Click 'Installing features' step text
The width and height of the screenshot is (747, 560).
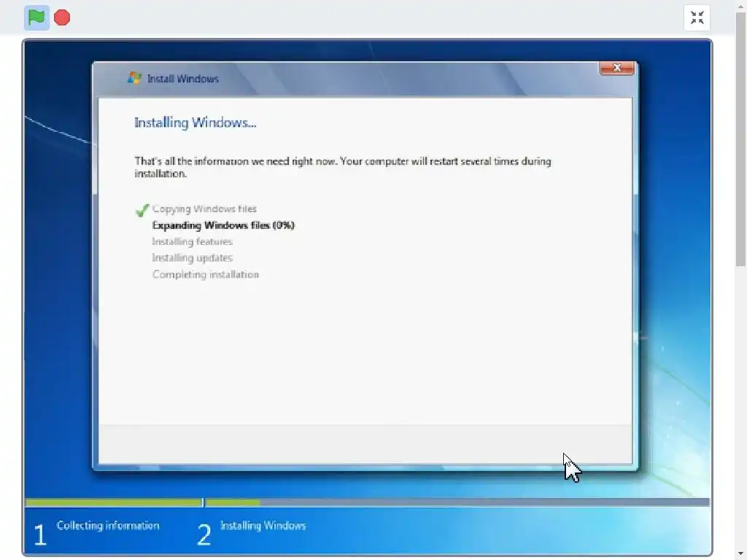[193, 241]
